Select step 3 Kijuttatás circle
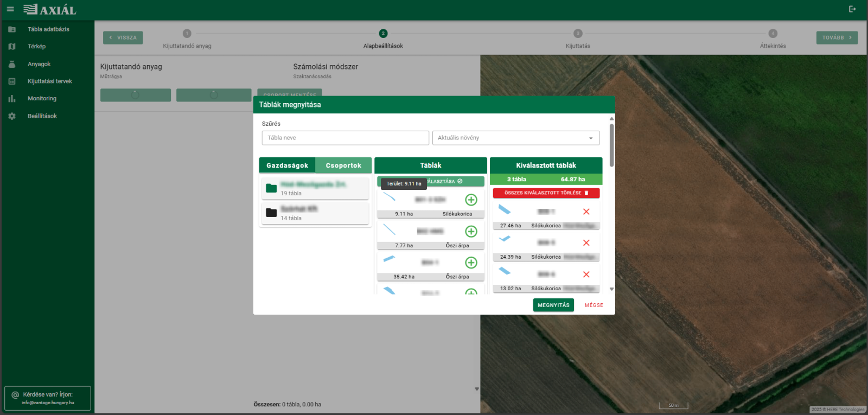This screenshot has height=415, width=868. pos(578,33)
